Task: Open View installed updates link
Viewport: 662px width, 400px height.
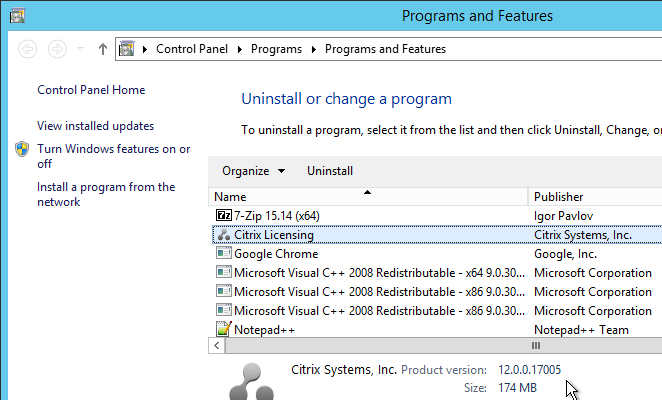Action: point(95,126)
